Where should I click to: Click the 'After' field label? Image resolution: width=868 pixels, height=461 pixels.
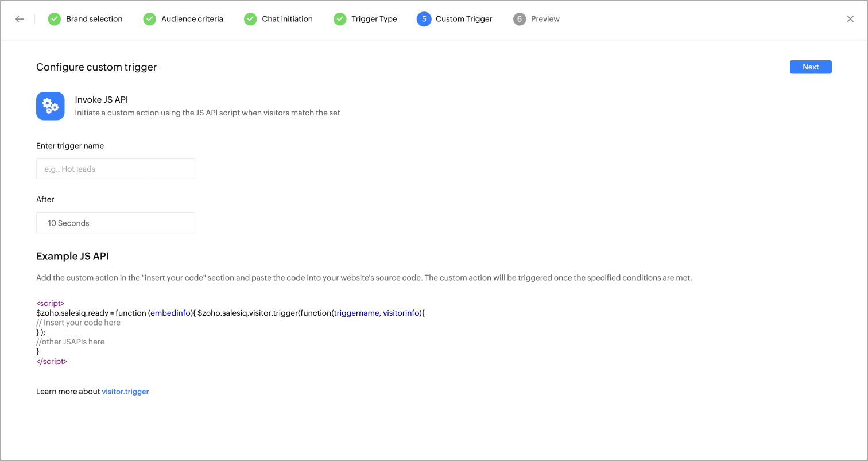tap(45, 199)
